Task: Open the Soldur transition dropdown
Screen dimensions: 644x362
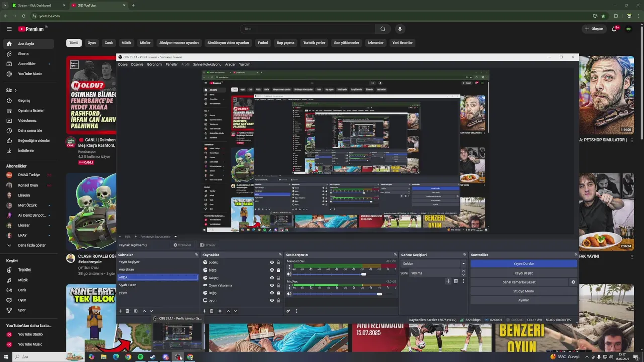Action: tap(434, 264)
